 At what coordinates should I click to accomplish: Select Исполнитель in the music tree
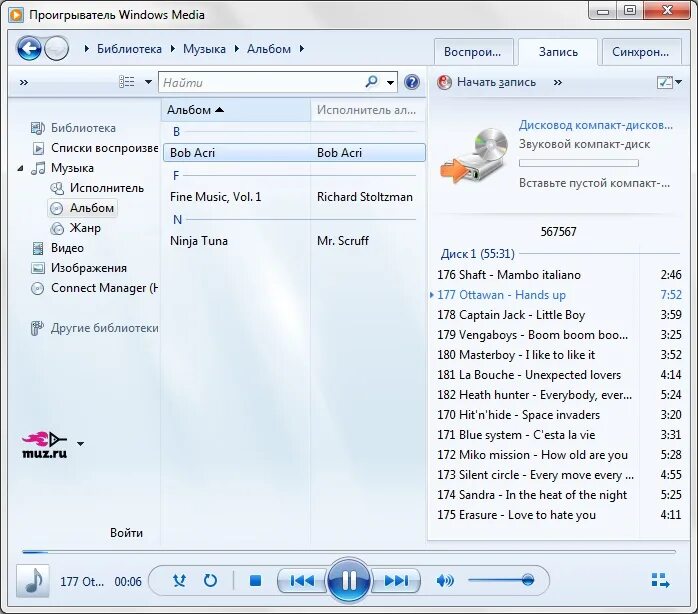coord(106,188)
